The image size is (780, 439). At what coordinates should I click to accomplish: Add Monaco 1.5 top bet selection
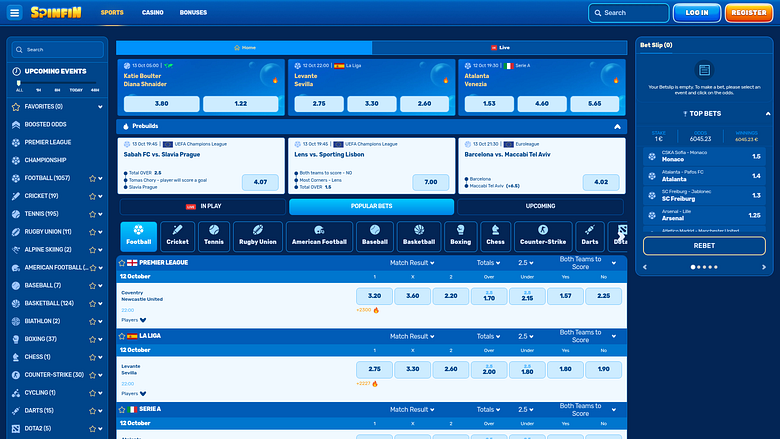click(x=704, y=156)
